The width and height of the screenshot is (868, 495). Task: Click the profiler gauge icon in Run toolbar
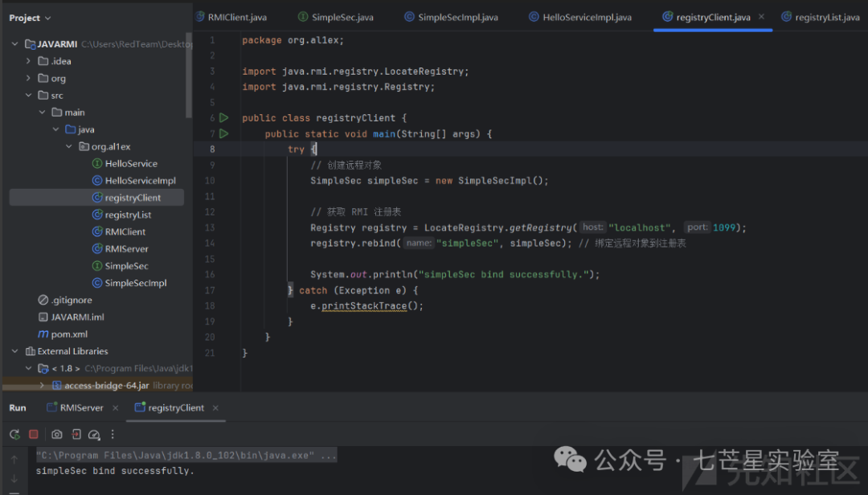pos(94,435)
